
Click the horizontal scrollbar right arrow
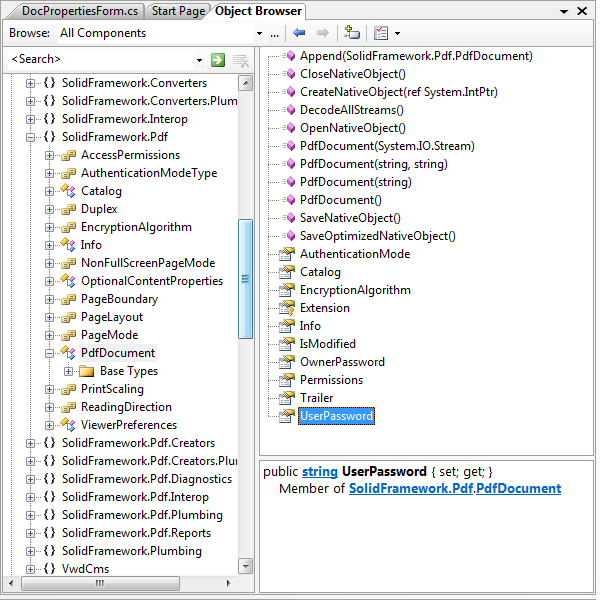228,584
